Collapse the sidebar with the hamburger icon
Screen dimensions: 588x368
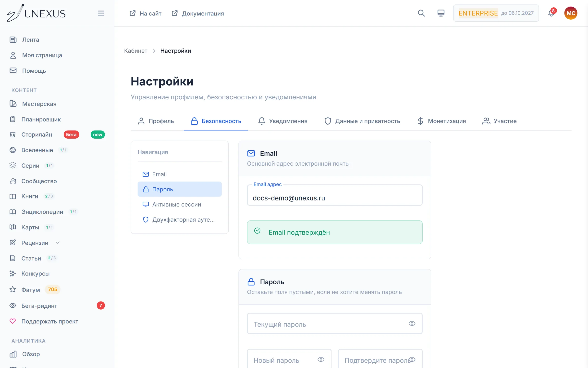pos(101,13)
